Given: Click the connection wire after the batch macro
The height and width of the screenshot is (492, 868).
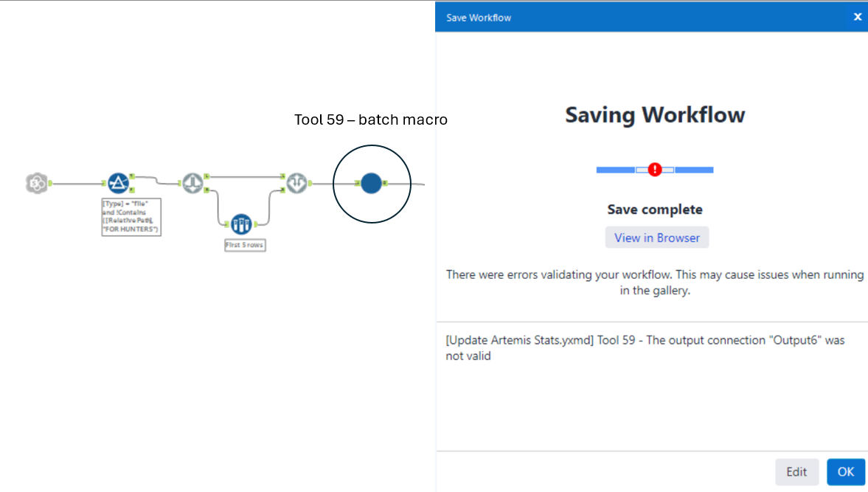Looking at the screenshot, I should click(409, 183).
